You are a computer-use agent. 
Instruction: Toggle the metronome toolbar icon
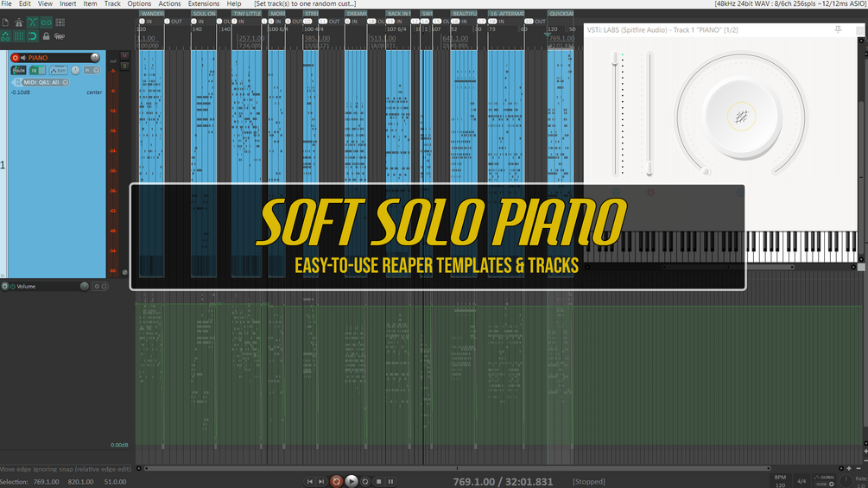[x=19, y=22]
